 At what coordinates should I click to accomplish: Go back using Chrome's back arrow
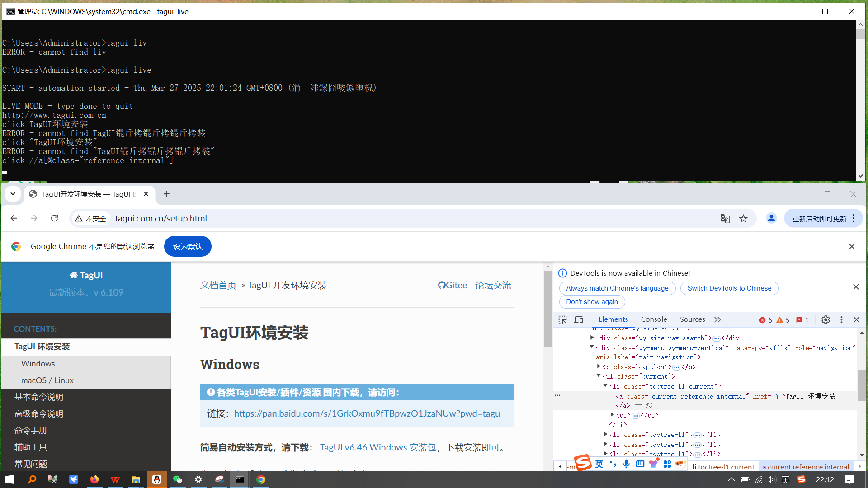pos(14,218)
